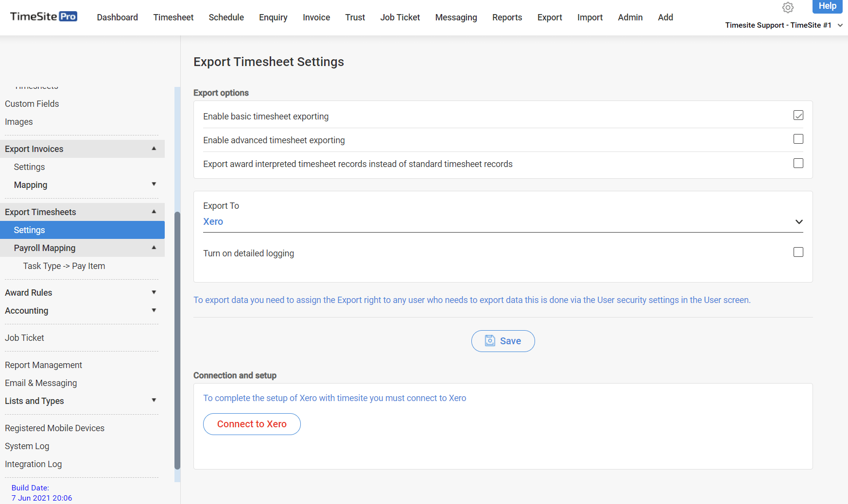Open the Reports menu
The image size is (848, 504).
click(507, 17)
